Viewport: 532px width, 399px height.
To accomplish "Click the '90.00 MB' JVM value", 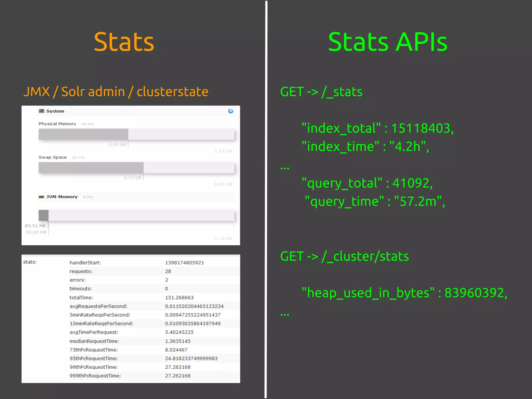I will [36, 232].
